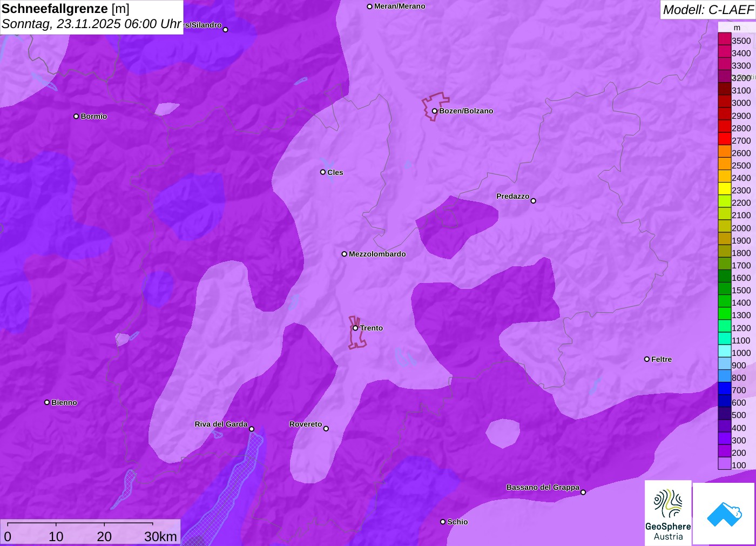
Task: Click the 'Feltre' label
Action: [x=661, y=359]
